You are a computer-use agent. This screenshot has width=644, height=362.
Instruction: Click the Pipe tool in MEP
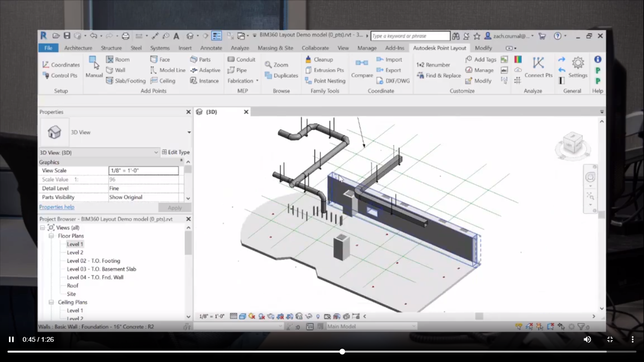tap(237, 70)
